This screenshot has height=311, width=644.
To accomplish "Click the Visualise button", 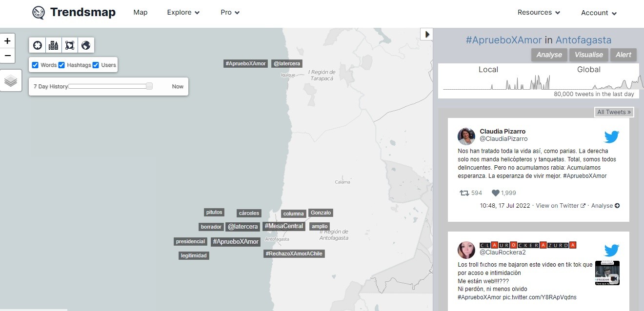I will [x=589, y=55].
